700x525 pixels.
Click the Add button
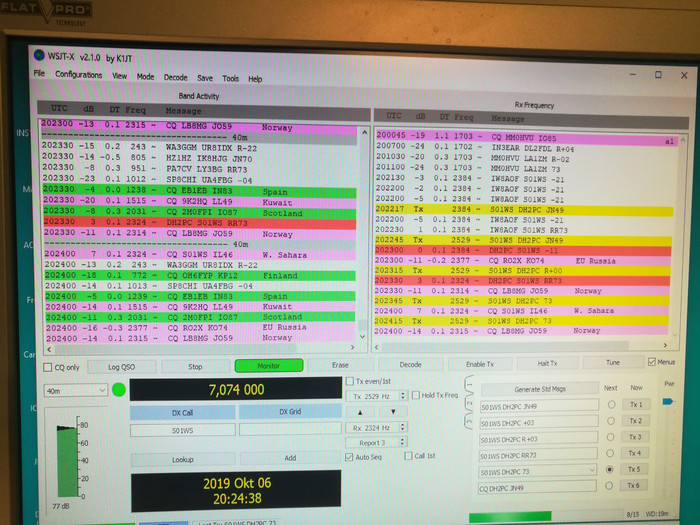click(x=290, y=458)
